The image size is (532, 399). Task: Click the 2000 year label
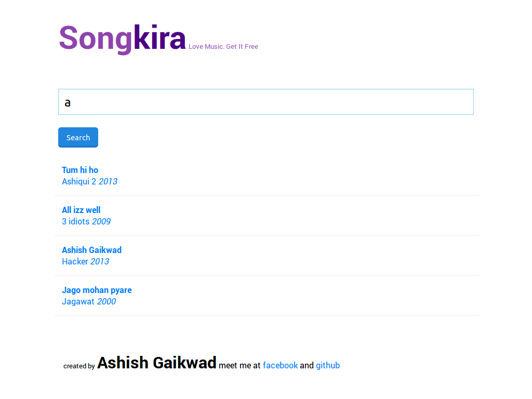107,301
